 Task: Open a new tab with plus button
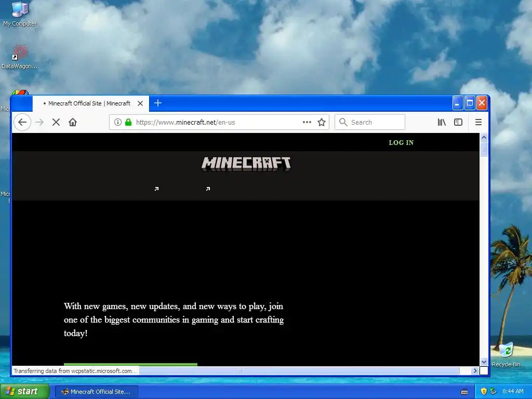(158, 103)
